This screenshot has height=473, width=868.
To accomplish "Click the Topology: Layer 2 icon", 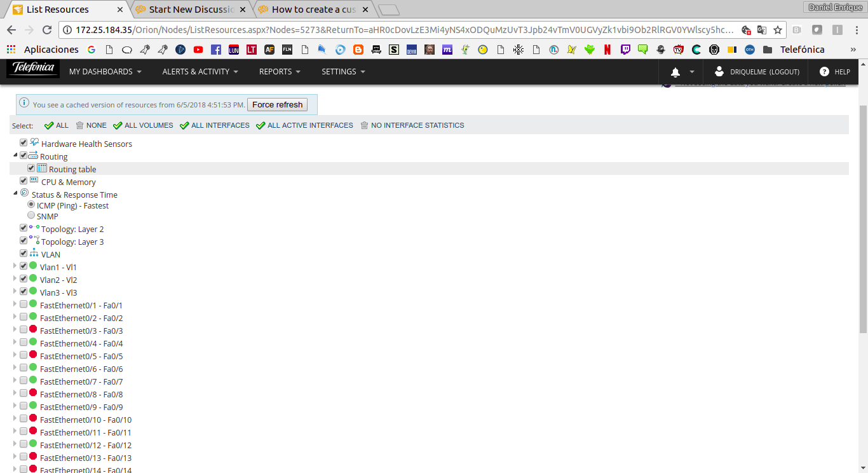I will (34, 228).
